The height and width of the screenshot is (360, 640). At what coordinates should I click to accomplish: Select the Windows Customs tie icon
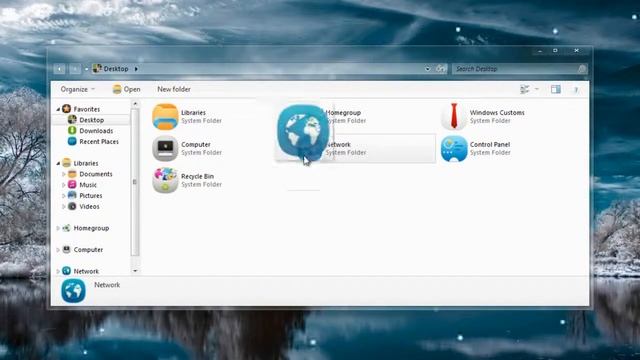tap(454, 116)
